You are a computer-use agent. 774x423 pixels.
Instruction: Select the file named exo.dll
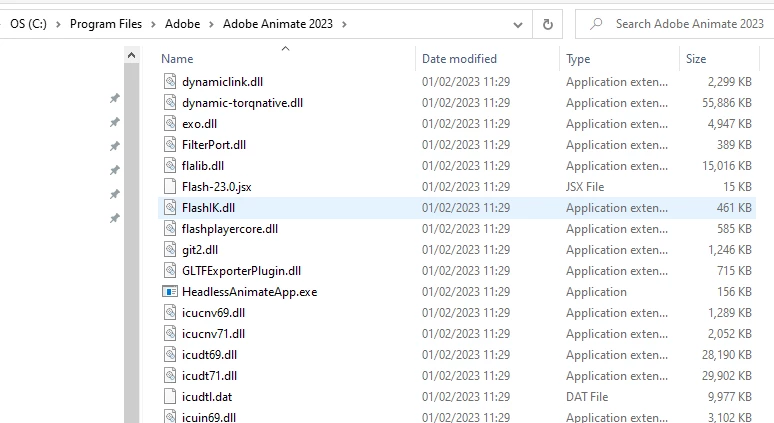(199, 124)
